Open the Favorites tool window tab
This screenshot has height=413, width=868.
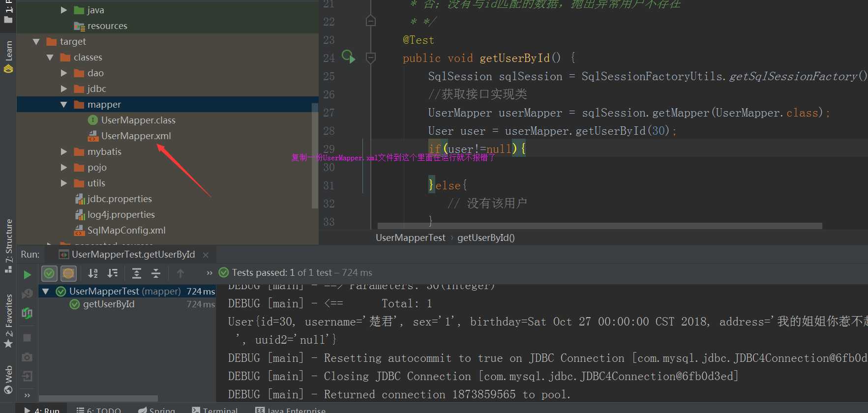[x=8, y=321]
